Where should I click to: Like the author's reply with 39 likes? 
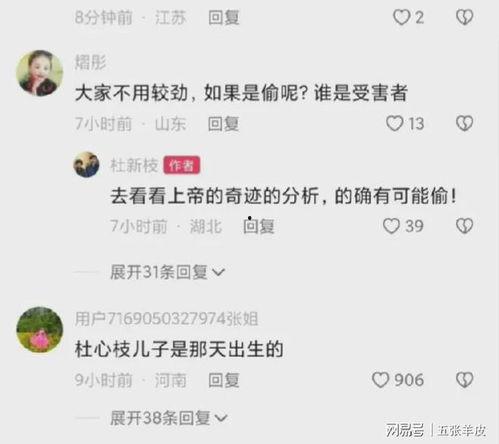click(391, 226)
